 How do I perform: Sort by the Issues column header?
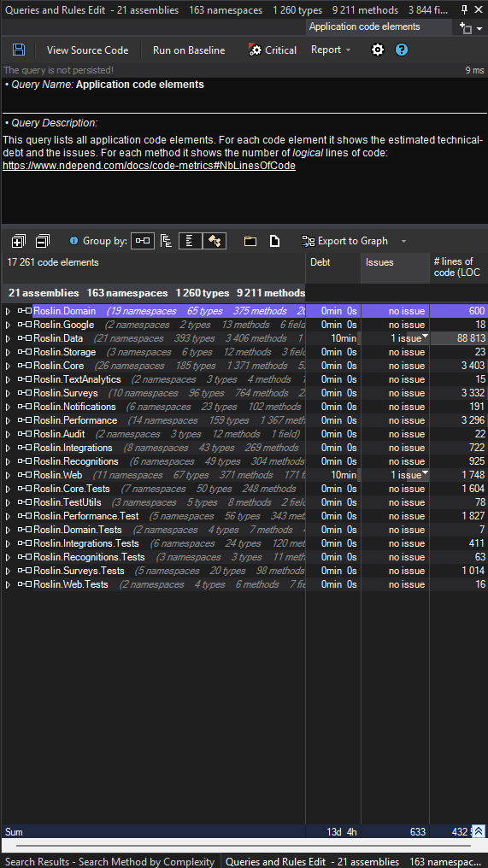pyautogui.click(x=396, y=268)
